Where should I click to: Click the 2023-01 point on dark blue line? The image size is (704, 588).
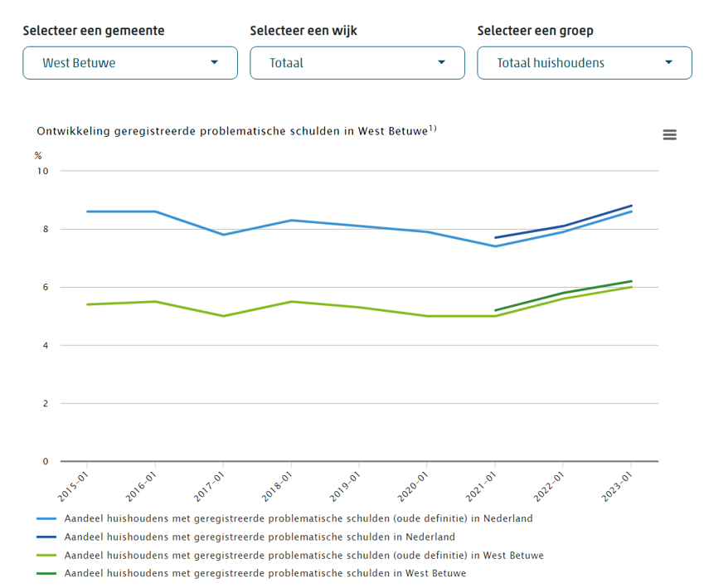(x=631, y=206)
